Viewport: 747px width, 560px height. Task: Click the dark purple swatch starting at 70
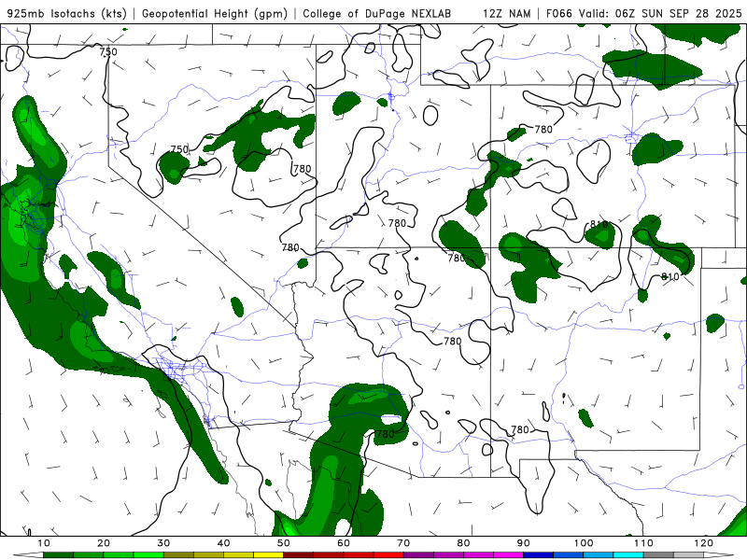click(418, 555)
